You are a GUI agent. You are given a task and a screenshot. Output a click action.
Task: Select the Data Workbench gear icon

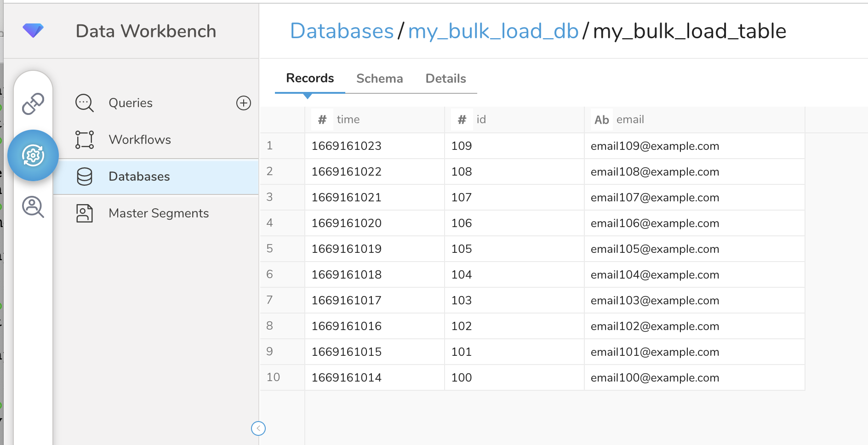33,155
